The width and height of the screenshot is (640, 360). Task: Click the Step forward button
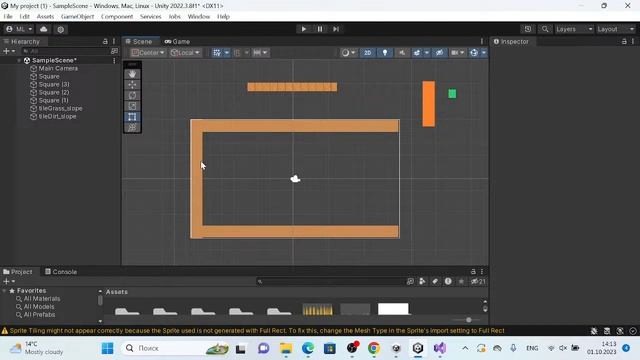tap(336, 29)
